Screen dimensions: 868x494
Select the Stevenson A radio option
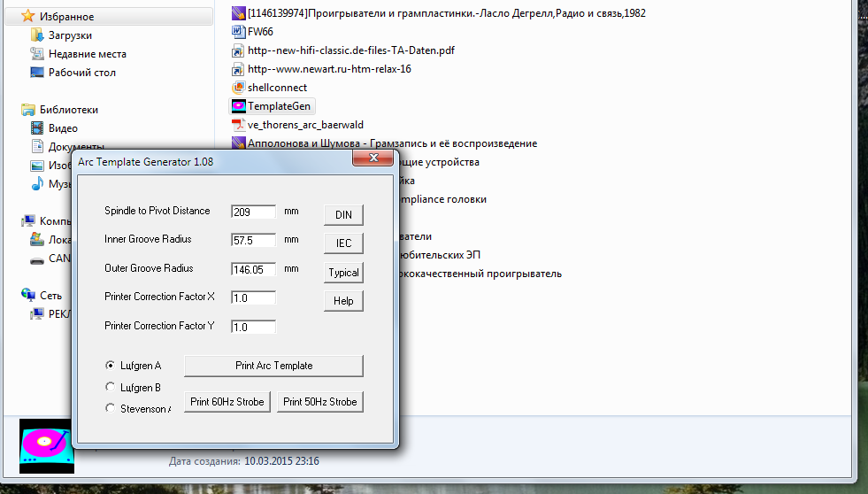(x=111, y=408)
